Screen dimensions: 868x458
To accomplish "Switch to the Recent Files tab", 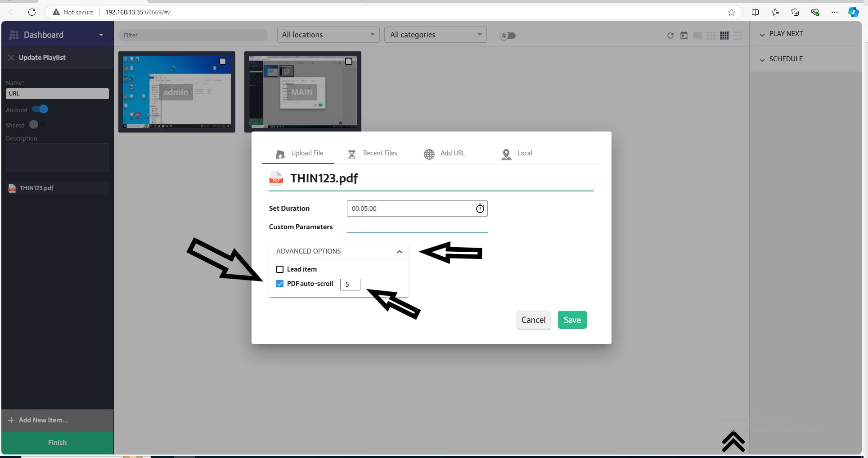I will 373,154.
